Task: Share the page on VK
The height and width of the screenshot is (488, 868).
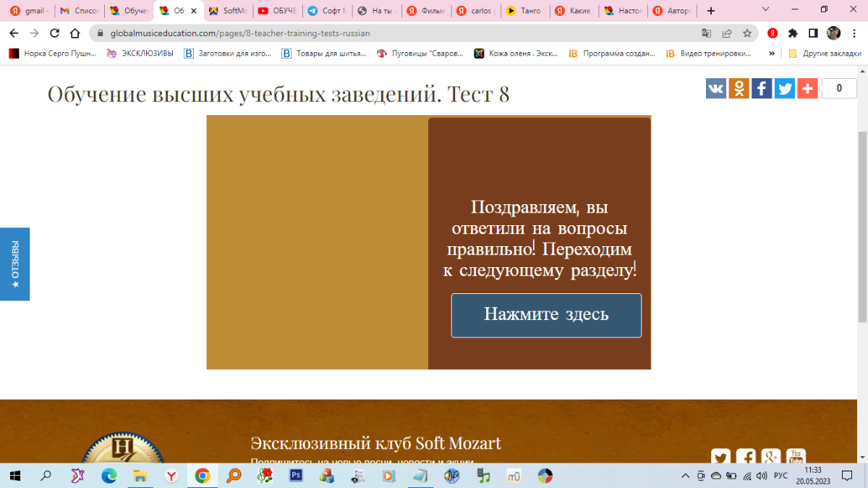Action: tap(716, 88)
